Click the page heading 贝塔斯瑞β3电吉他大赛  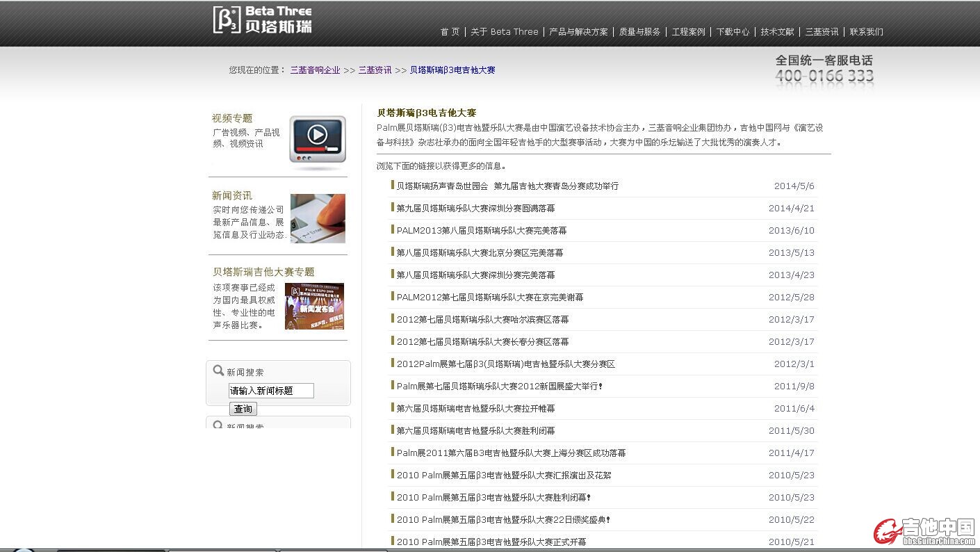pos(427,113)
